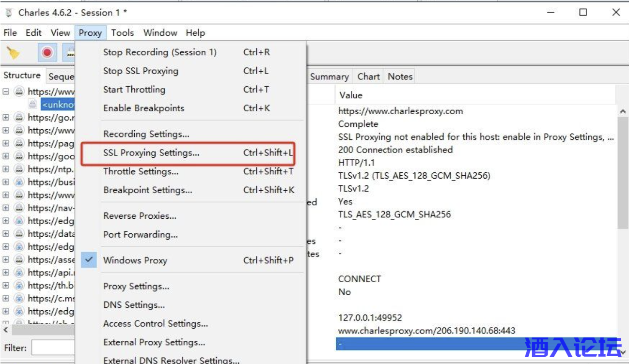This screenshot has width=629, height=364.
Task: Toggle the checked Windows Proxy option
Action: click(135, 260)
